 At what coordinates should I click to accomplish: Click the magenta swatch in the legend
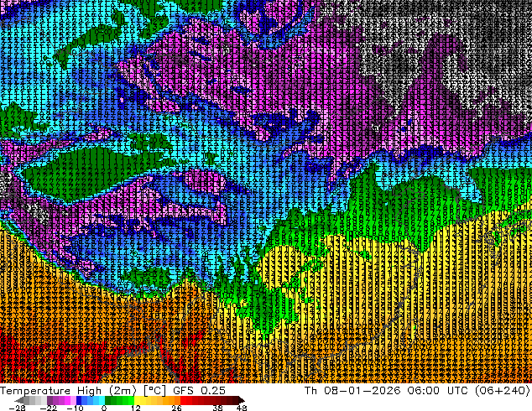[x=67, y=400]
